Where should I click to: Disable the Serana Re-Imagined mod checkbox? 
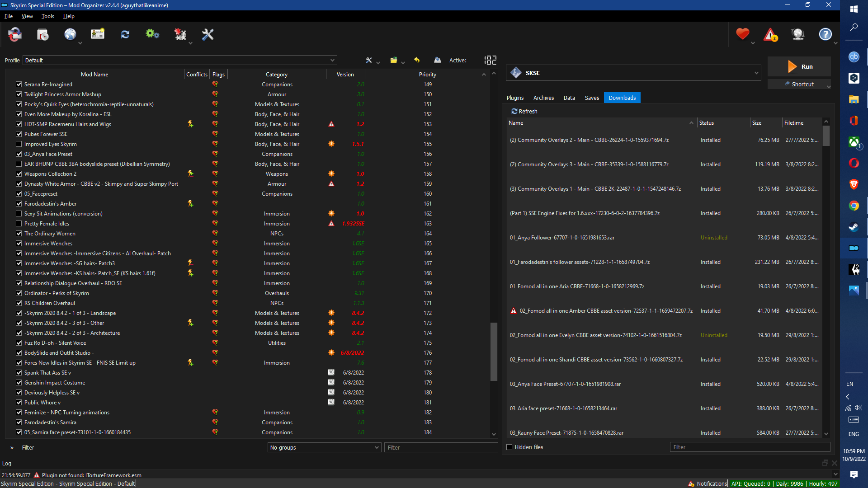19,84
